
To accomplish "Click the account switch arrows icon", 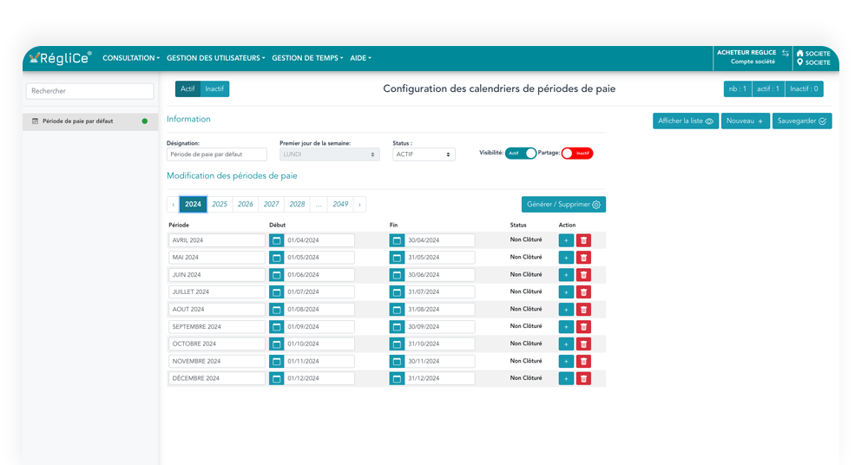I will 786,53.
